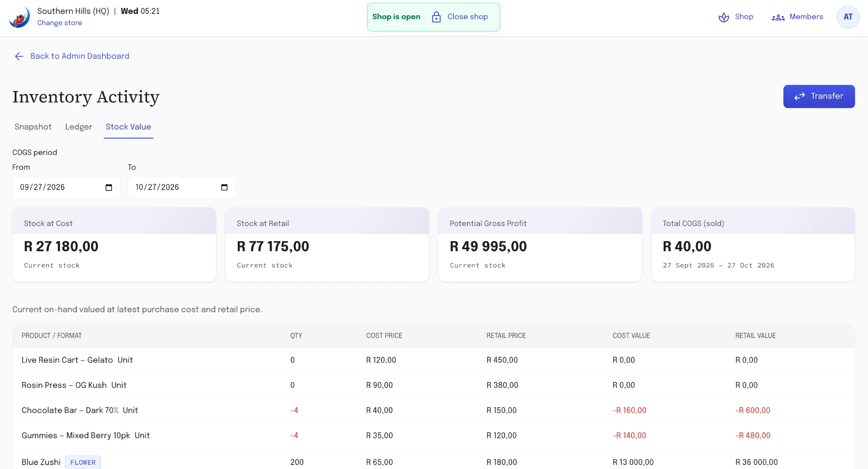Screen dimensions: 868x469
Task: Click the Change store link
Action: (59, 23)
